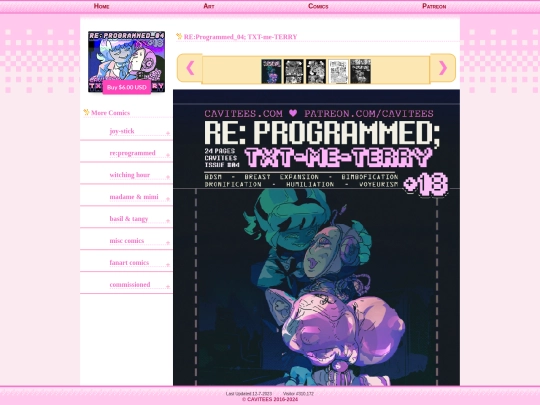Image resolution: width=540 pixels, height=405 pixels.
Task: Open the Comics section in navigation
Action: [x=318, y=6]
